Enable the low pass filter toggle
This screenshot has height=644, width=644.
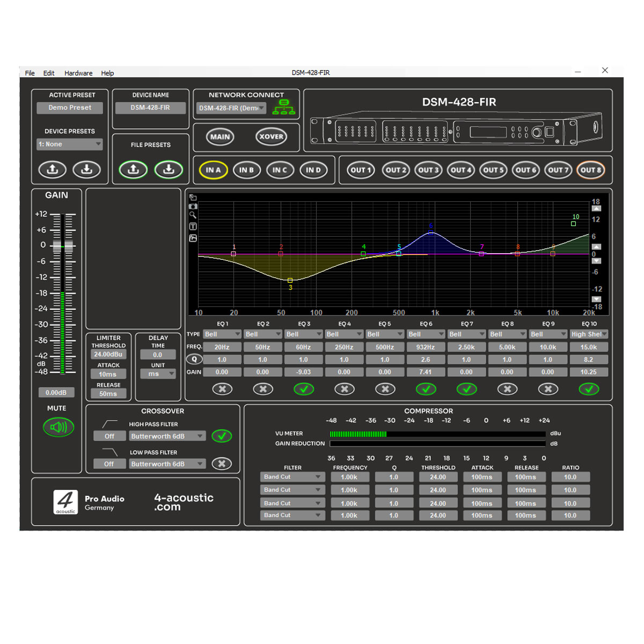[222, 464]
